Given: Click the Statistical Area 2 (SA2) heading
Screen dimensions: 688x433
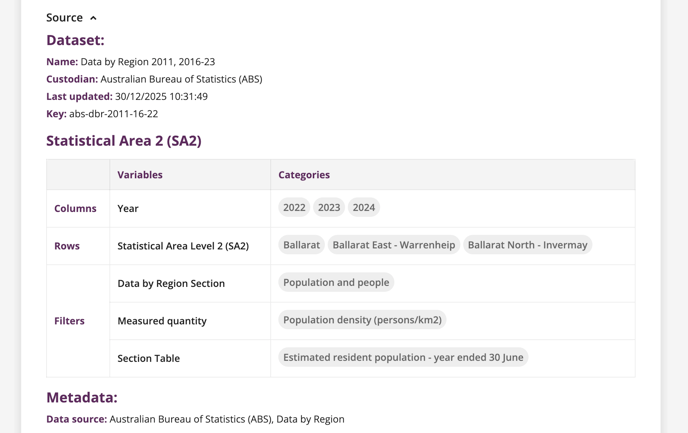Looking at the screenshot, I should [x=124, y=141].
